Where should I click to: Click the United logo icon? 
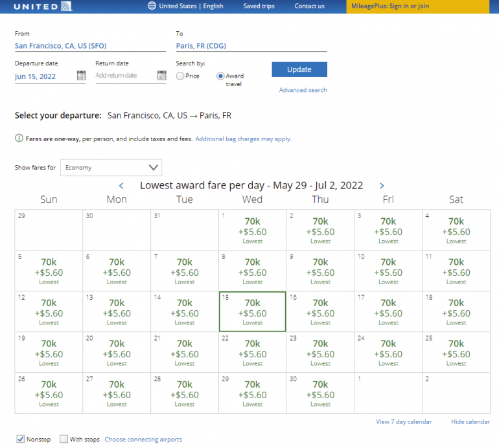click(67, 6)
